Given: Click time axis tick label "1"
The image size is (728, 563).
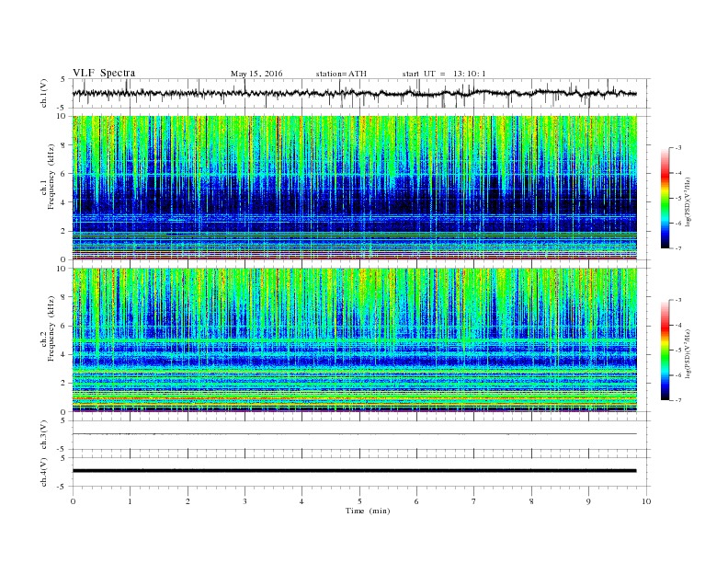Looking at the screenshot, I should pos(130,501).
